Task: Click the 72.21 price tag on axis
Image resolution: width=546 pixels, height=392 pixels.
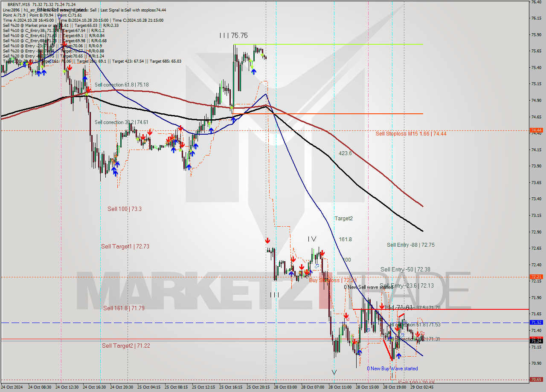Action: click(x=536, y=277)
